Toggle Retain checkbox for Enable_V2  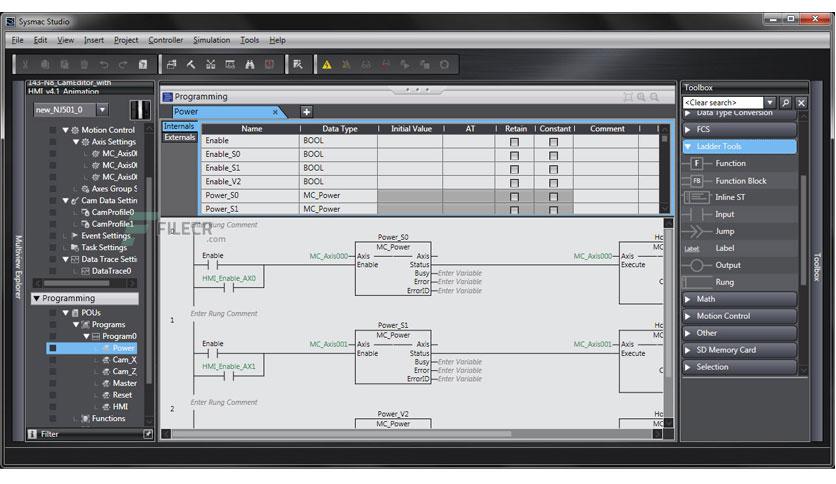coord(514,183)
